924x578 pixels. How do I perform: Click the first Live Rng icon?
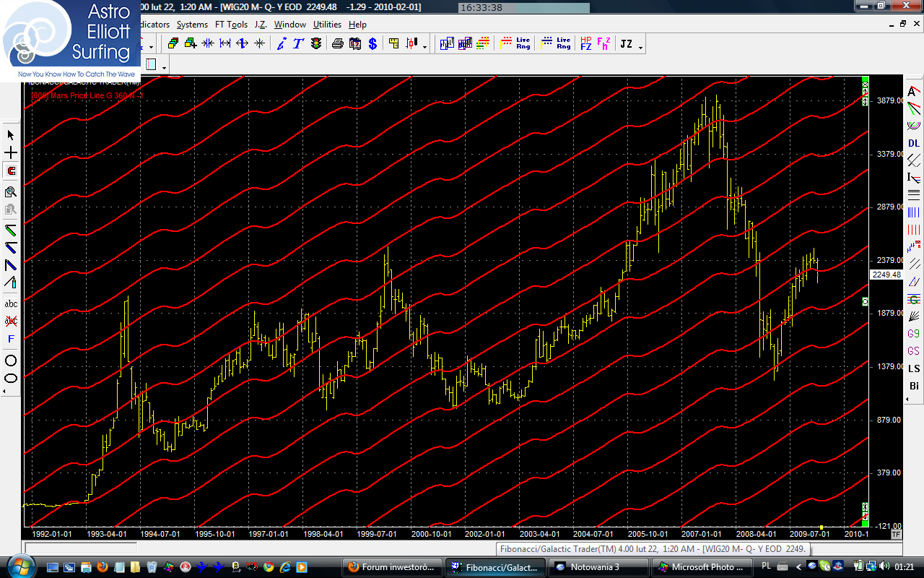tap(515, 43)
